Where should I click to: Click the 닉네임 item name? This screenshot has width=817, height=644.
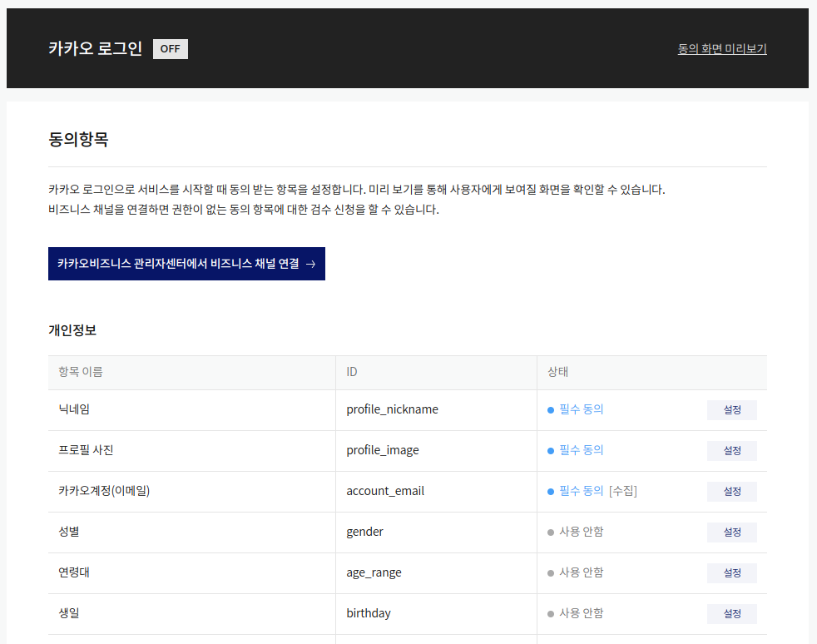click(74, 409)
